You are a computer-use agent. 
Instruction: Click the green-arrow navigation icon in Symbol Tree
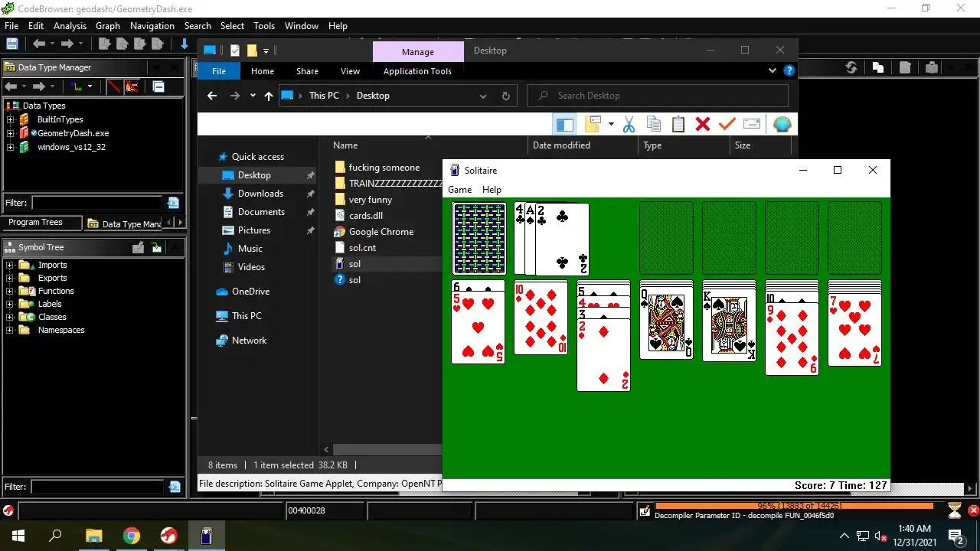click(157, 247)
